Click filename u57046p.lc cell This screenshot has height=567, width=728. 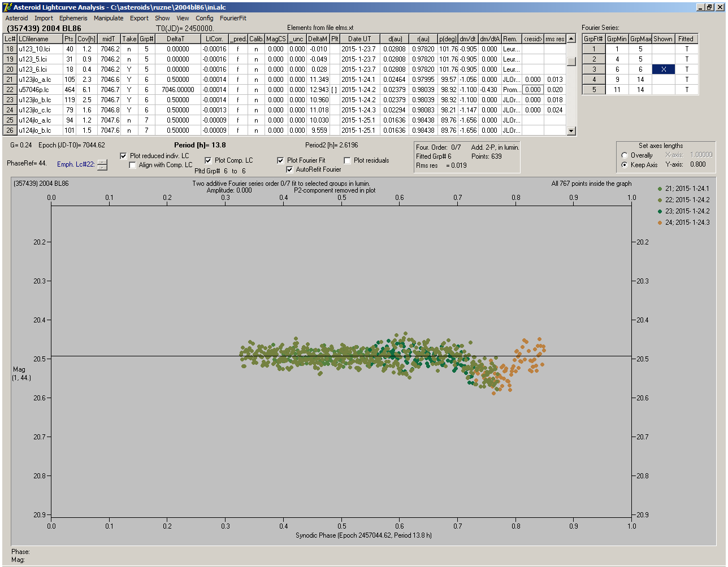tap(40, 90)
